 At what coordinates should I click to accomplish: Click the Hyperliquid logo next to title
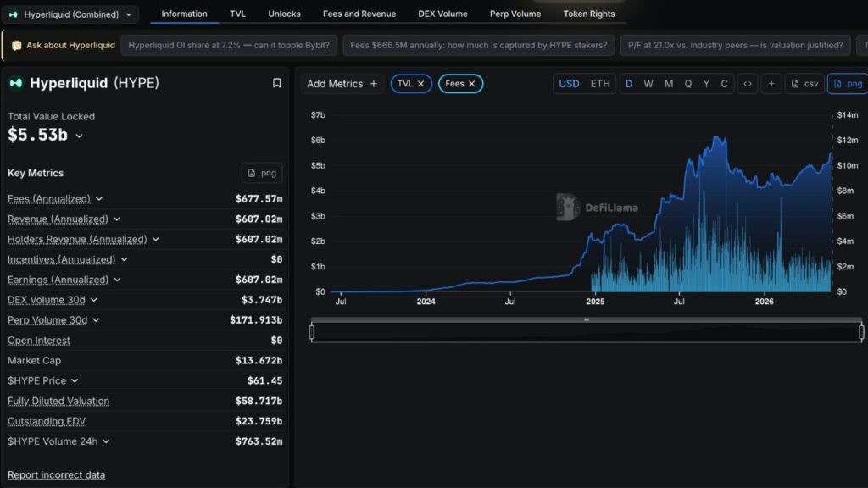point(15,83)
